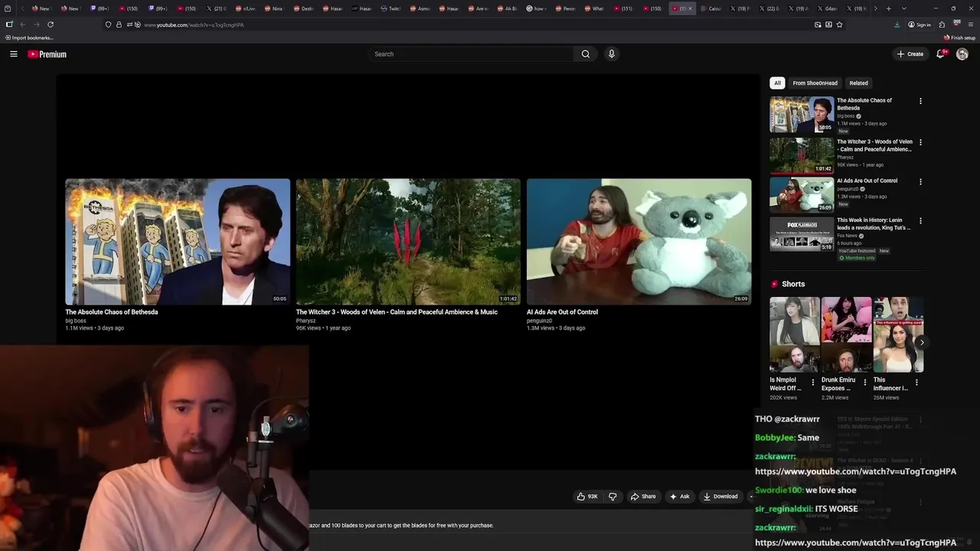Click the YouTube Premium logo
This screenshot has height=551, width=980.
[47, 54]
